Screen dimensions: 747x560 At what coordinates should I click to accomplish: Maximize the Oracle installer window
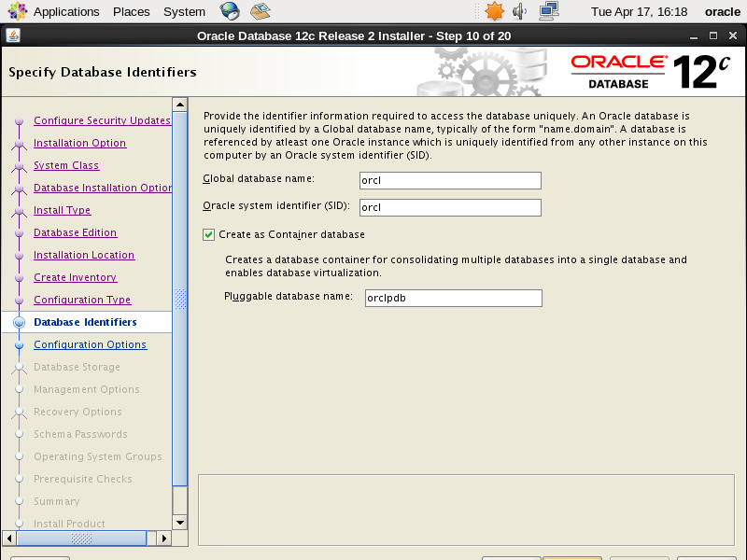coord(713,36)
